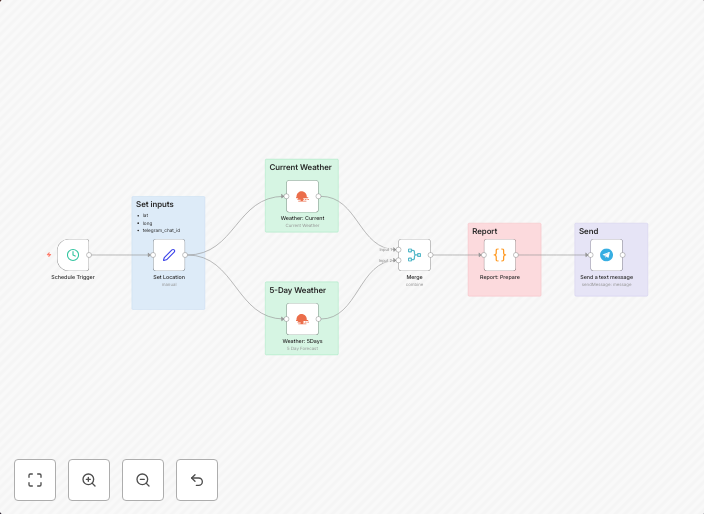Zoom in on the workflow canvas
The image size is (704, 514).
coord(89,480)
